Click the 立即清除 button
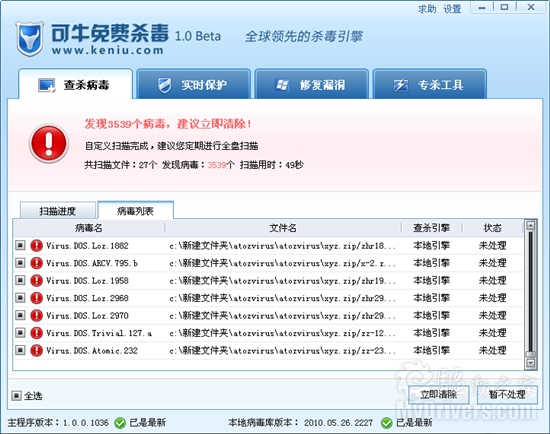Screen dimensions: 550x434 coord(438,395)
